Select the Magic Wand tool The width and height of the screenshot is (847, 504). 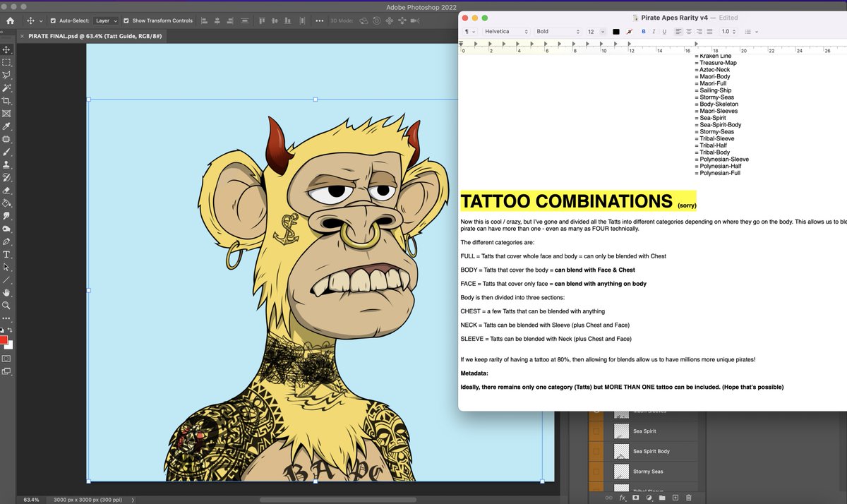coord(7,88)
